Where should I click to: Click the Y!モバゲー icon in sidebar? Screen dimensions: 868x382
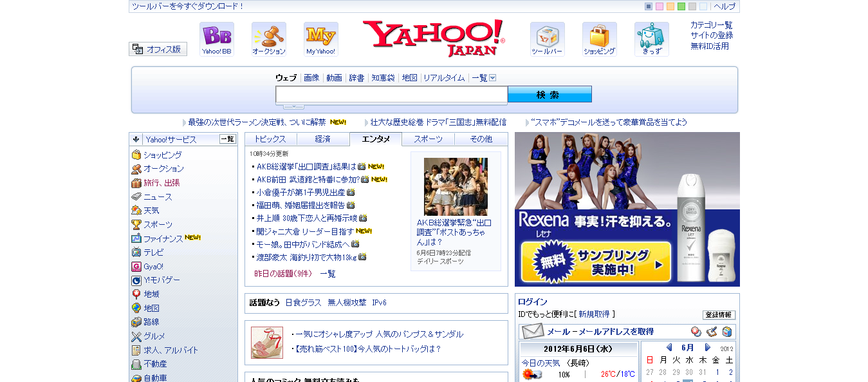(136, 280)
